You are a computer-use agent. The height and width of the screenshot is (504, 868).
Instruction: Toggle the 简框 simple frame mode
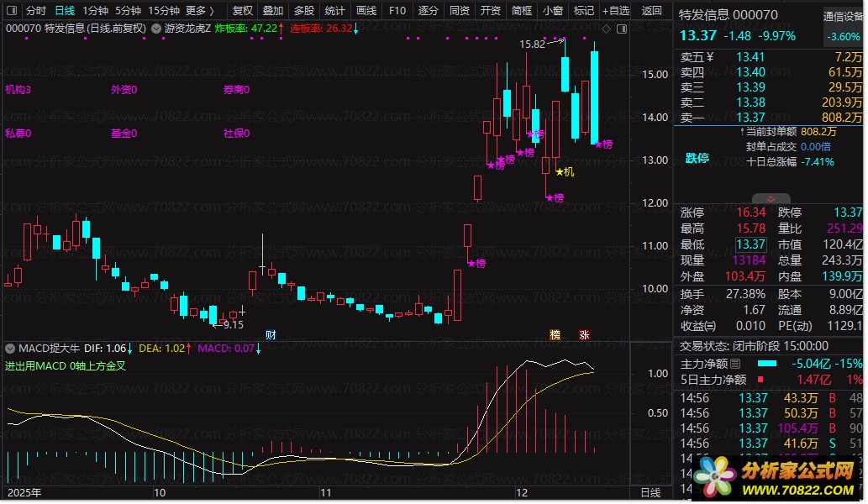[x=522, y=11]
